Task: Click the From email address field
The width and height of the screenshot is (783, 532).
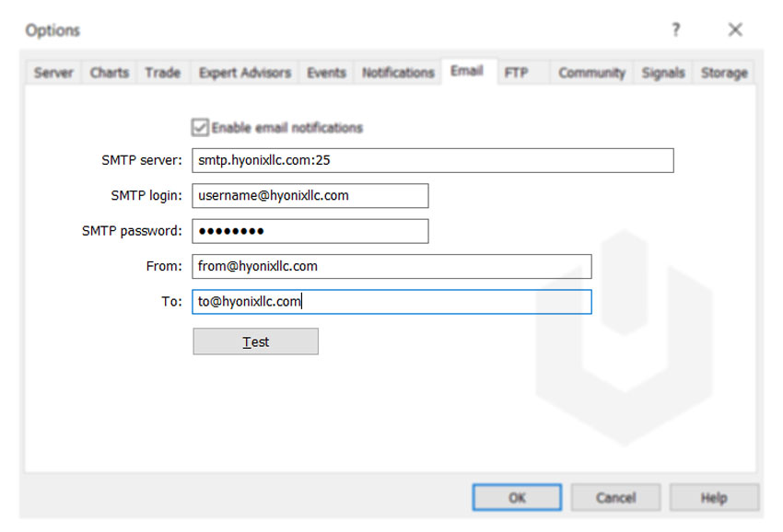Action: [391, 267]
